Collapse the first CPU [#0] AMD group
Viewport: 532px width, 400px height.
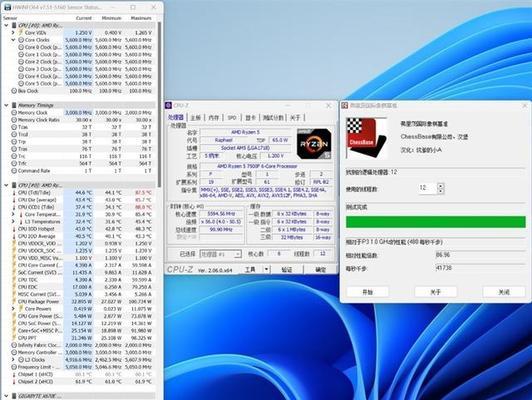tap(6, 25)
